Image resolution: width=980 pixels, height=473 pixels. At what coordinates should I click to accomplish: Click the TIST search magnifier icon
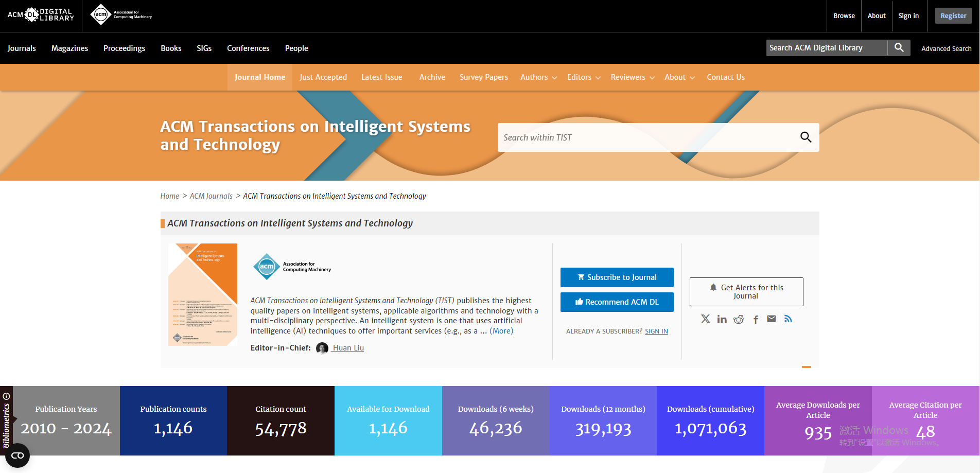806,137
